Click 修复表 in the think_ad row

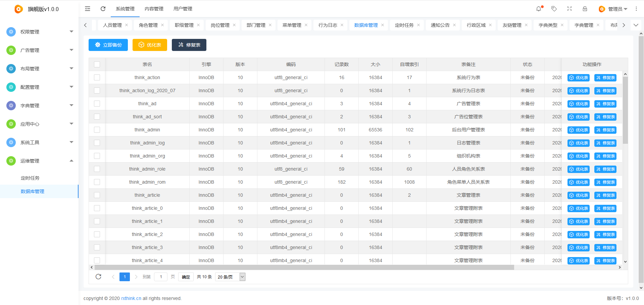point(605,104)
